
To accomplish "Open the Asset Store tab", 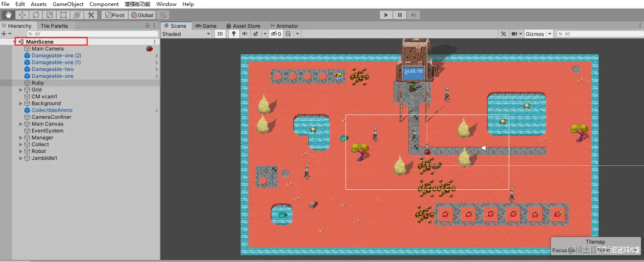I will 243,26.
